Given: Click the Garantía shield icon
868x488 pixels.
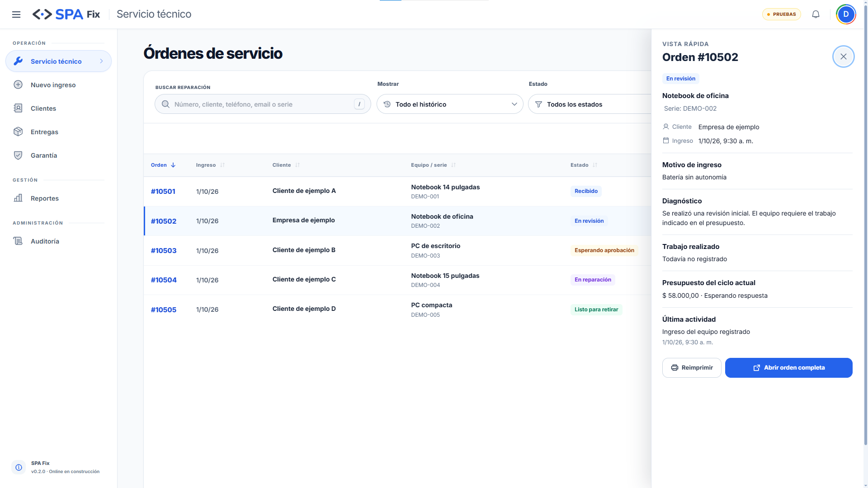Looking at the screenshot, I should point(18,155).
